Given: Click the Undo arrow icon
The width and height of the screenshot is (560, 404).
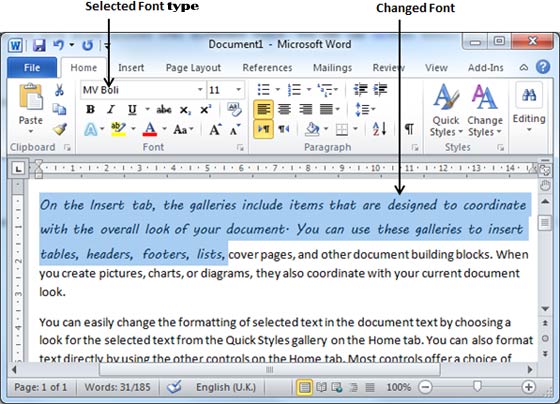Looking at the screenshot, I should [59, 45].
